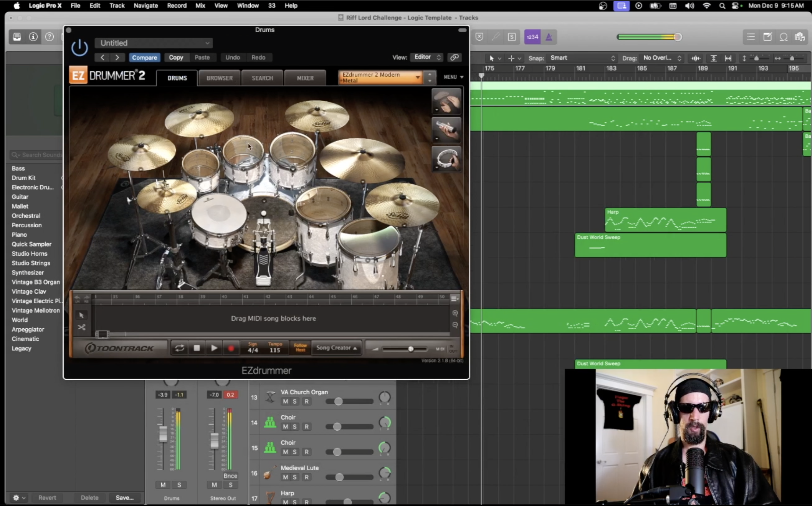
Task: Open the Loop Browser icon
Action: click(x=784, y=37)
